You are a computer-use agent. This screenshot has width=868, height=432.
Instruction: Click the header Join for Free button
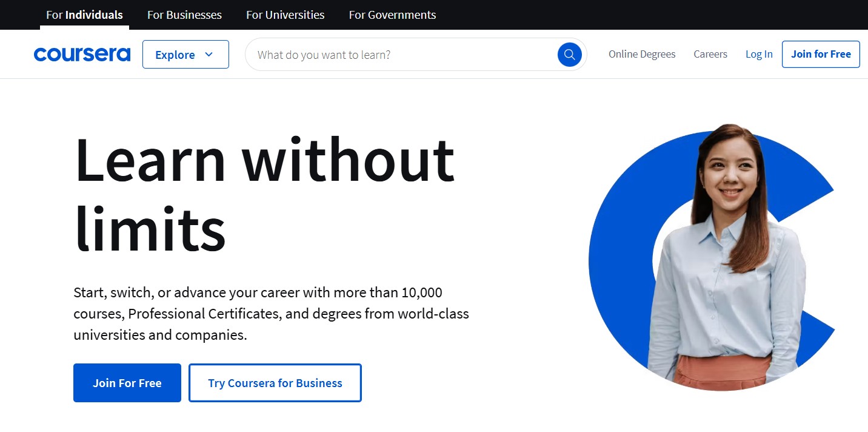point(821,54)
